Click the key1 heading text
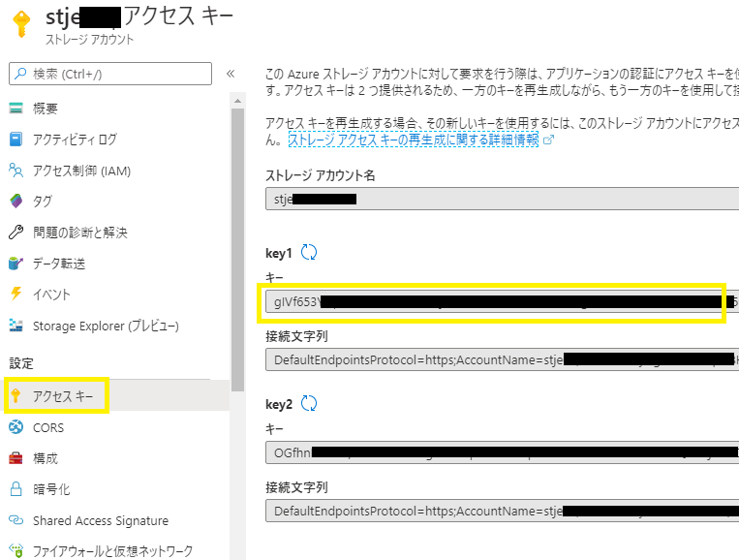Screen dimensions: 739x560 [279, 253]
